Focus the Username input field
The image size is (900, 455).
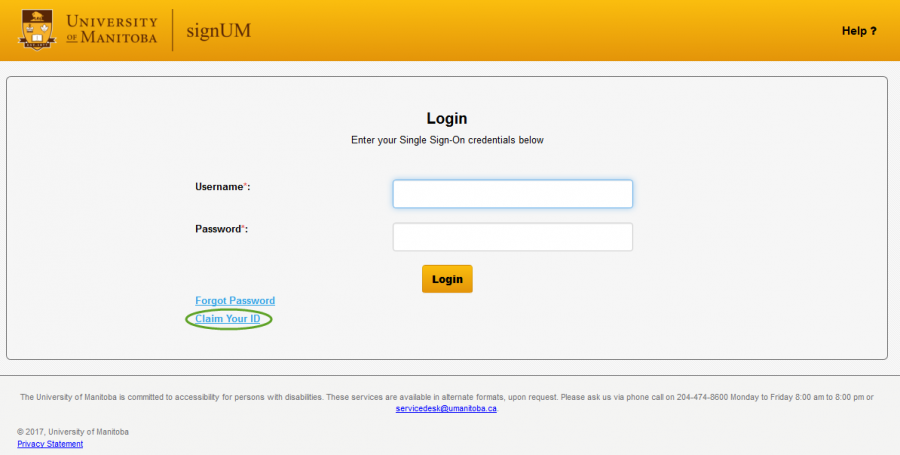(512, 194)
